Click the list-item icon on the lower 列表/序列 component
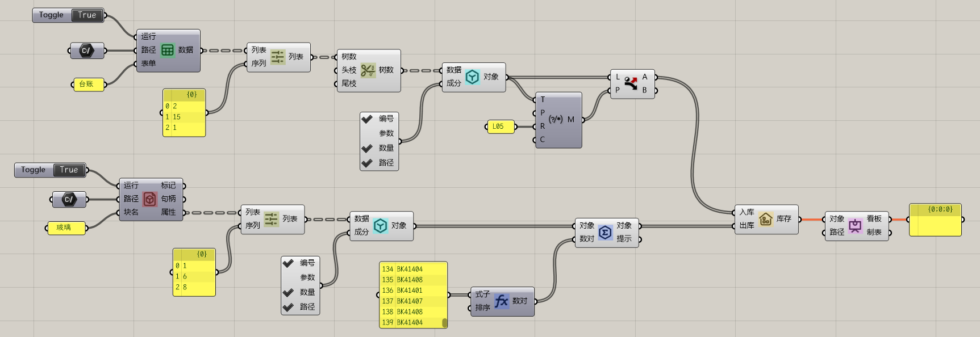Viewport: 980px width, 337px height. (271, 219)
